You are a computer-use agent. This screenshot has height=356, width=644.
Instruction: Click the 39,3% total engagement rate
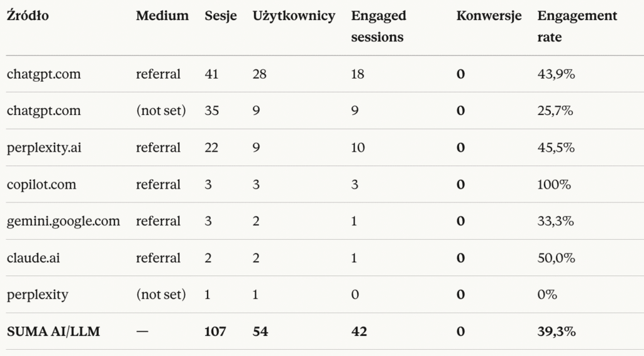coord(557,331)
